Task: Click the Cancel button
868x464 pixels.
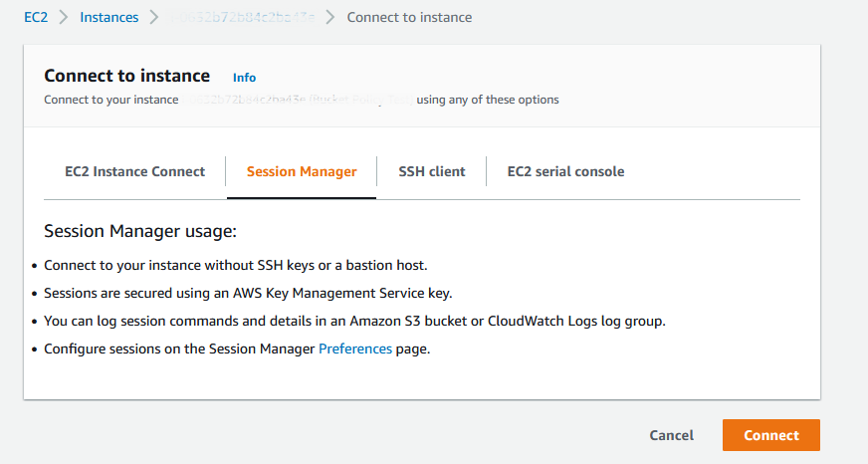Action: (x=672, y=435)
